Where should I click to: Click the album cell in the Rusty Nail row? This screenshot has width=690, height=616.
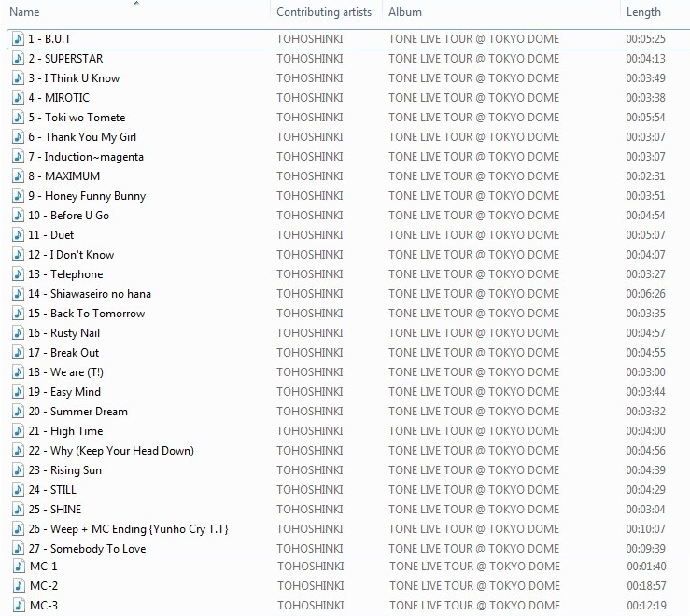tap(474, 333)
